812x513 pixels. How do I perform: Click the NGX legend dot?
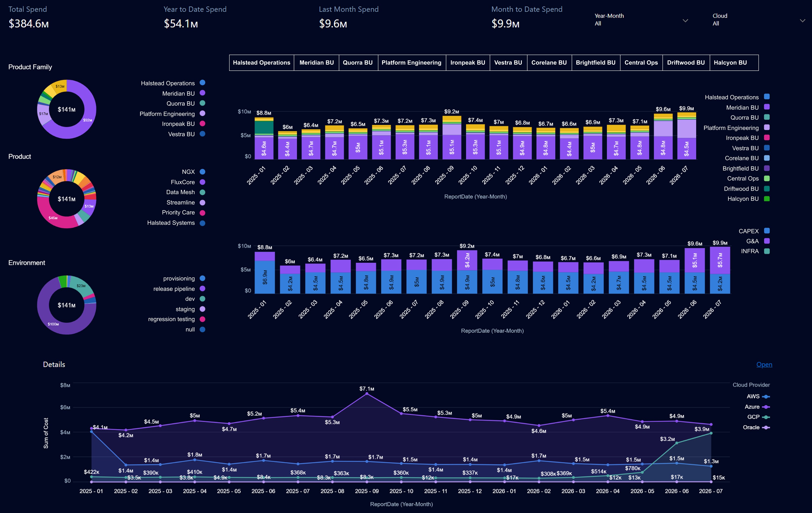click(x=202, y=172)
